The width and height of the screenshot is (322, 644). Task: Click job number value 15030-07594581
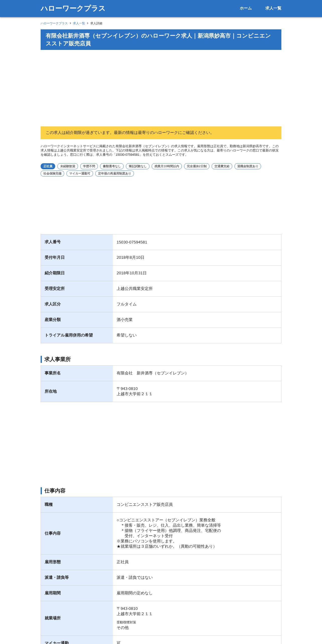(132, 242)
